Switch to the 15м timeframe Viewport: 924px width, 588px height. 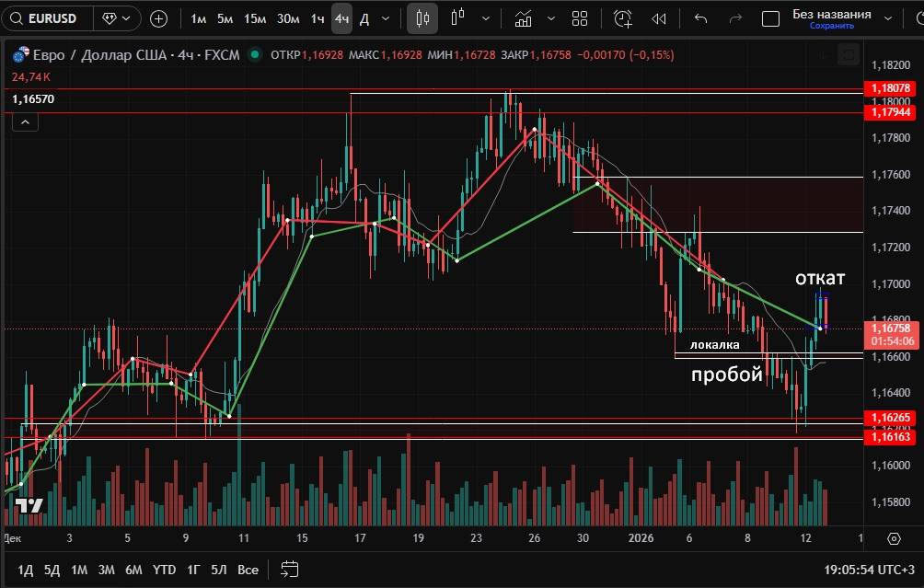255,18
